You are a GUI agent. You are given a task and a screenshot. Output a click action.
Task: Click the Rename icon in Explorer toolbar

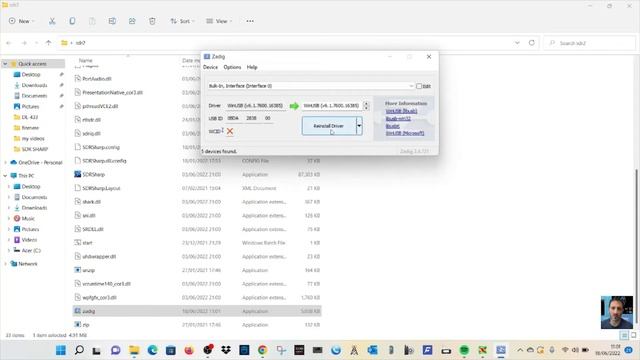[x=112, y=21]
